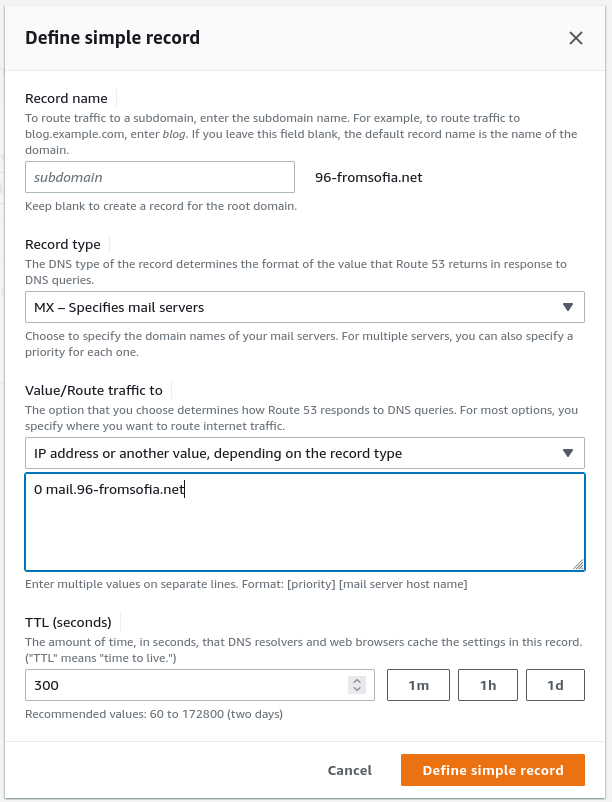Click the Define simple record dialog title

click(x=112, y=38)
